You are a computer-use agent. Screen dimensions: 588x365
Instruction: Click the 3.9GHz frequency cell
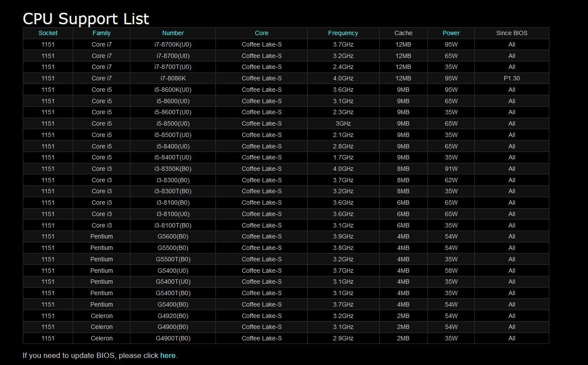pyautogui.click(x=343, y=236)
